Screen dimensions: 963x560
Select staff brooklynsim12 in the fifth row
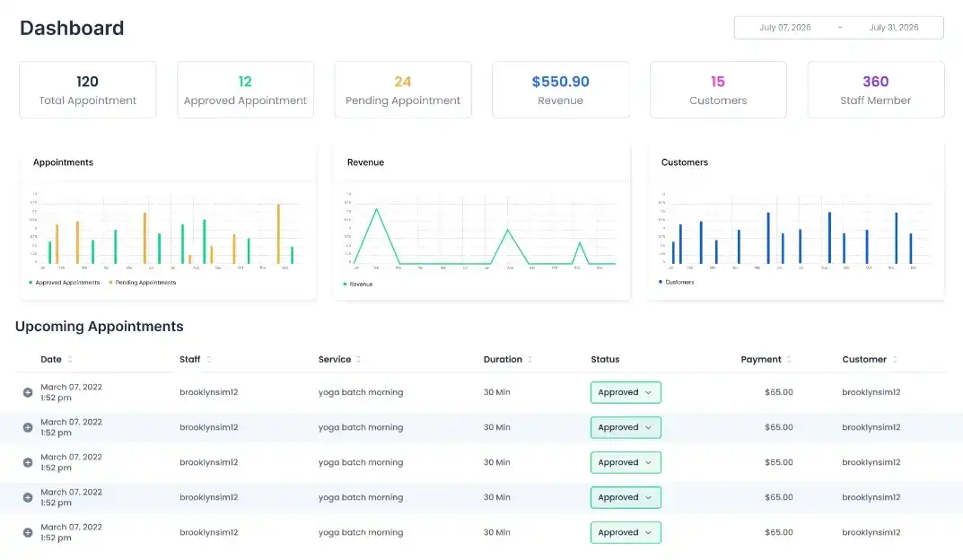[209, 532]
